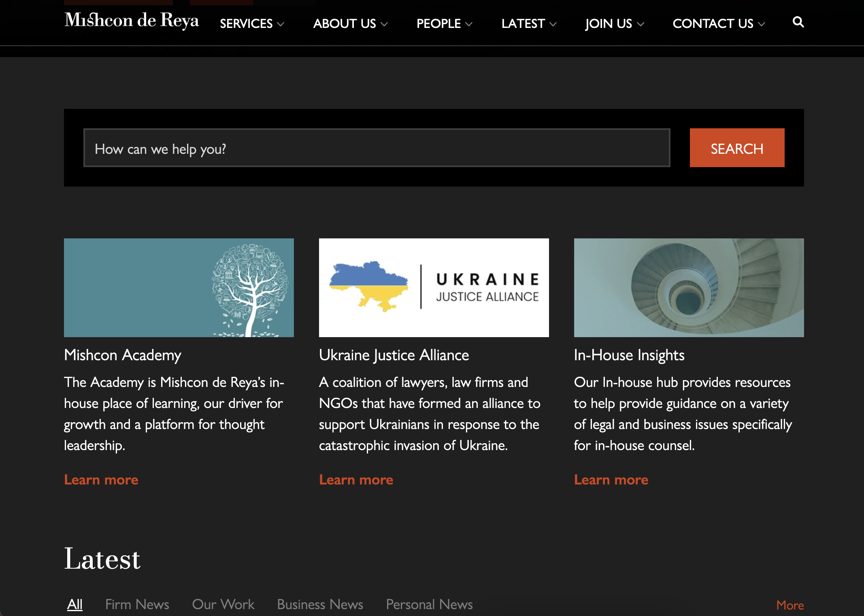Open the Ukraine Justice Alliance logo image
This screenshot has width=864, height=616.
434,288
